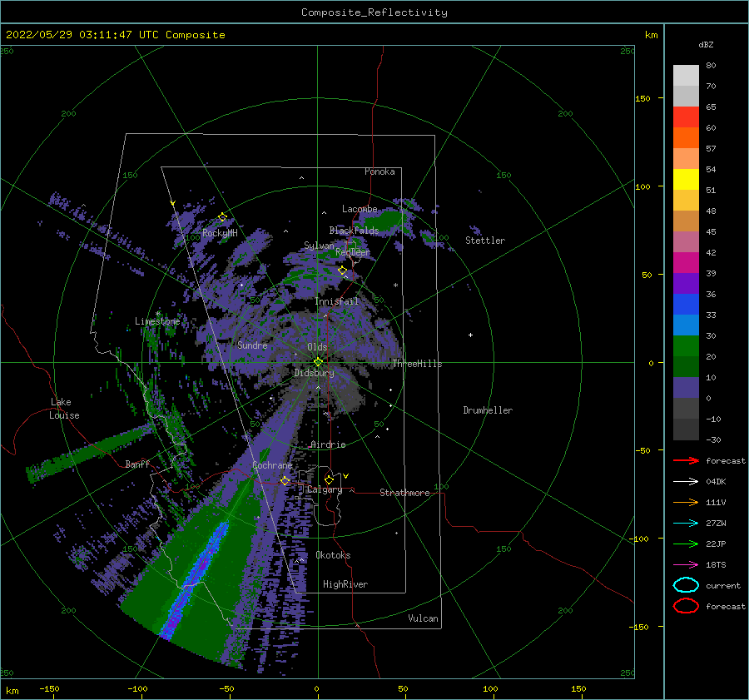Viewport: 749px width, 700px height.
Task: Click the ThreeHills label
Action: point(417,364)
